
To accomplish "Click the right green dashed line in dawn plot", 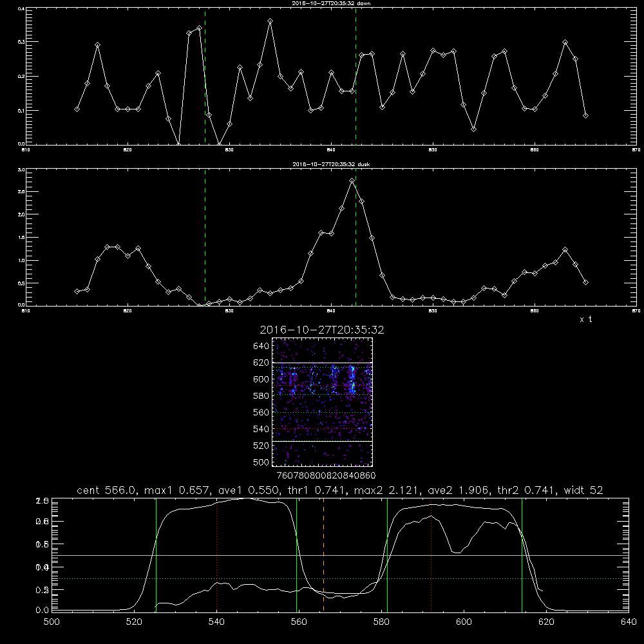I will [x=355, y=76].
